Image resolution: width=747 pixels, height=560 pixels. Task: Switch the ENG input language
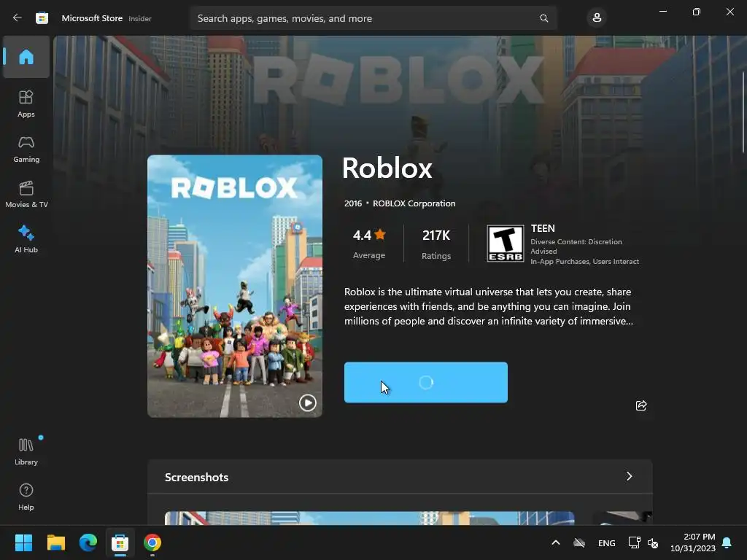pos(606,542)
